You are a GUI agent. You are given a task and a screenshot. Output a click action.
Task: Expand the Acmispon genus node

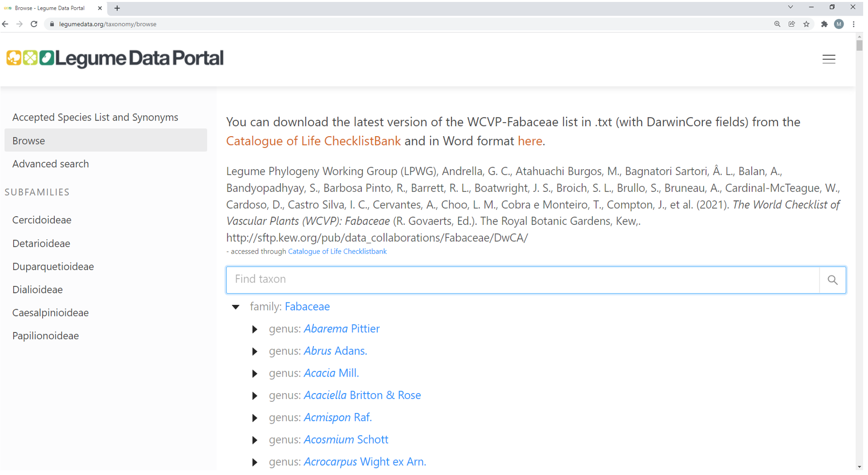click(x=255, y=418)
